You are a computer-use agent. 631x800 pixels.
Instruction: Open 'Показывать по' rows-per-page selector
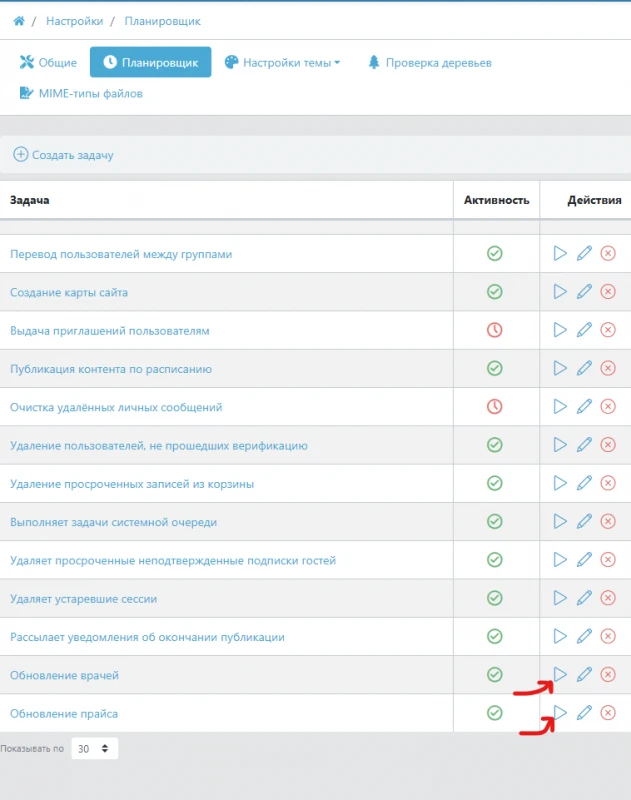tap(95, 748)
